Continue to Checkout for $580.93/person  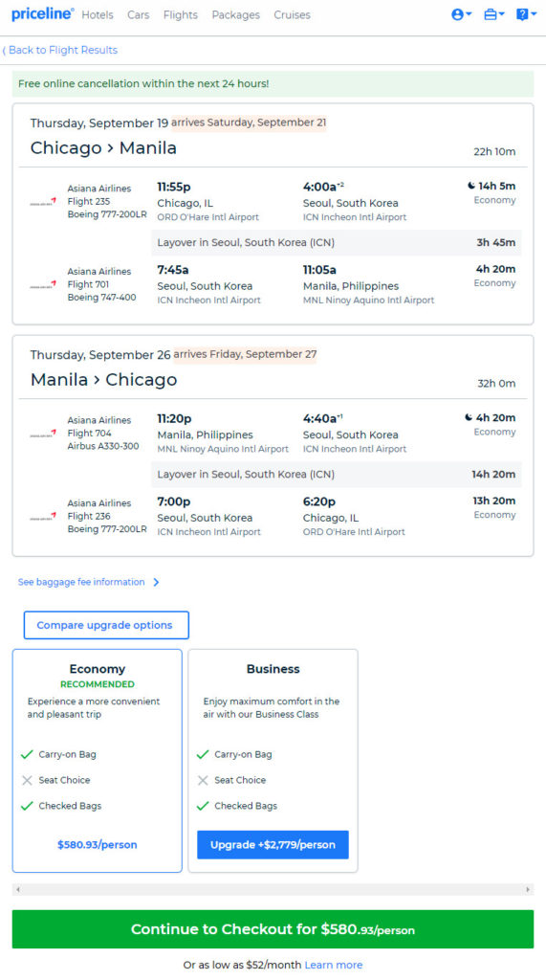click(273, 929)
